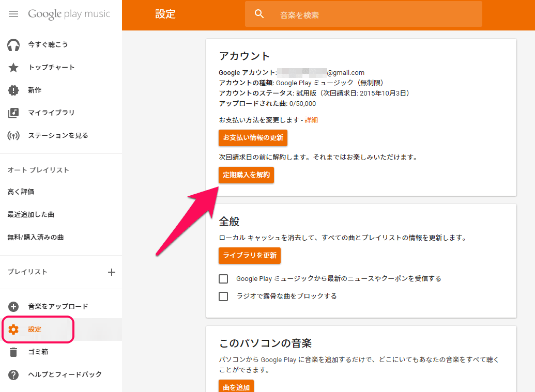The image size is (535, 392).
Task: Click 定期購入を解約 button
Action: coord(246,175)
